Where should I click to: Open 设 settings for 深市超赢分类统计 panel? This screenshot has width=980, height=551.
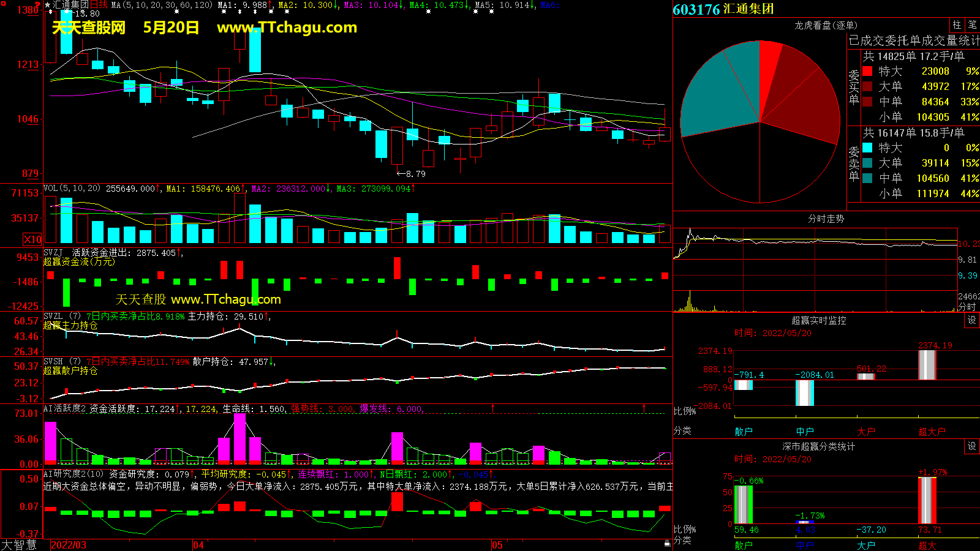click(x=971, y=446)
